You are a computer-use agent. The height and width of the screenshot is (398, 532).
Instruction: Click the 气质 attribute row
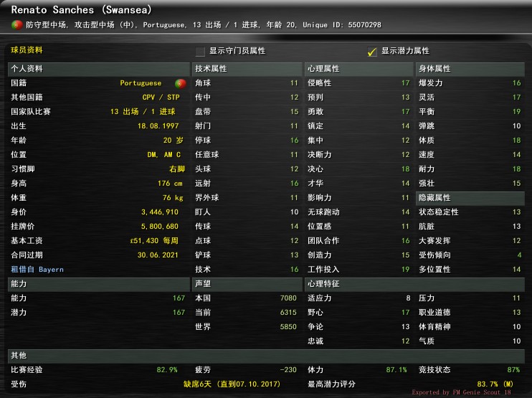470,341
